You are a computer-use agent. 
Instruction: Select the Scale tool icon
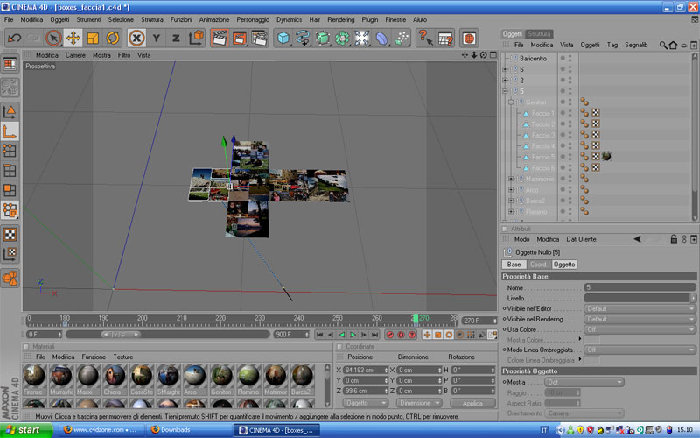tap(93, 38)
